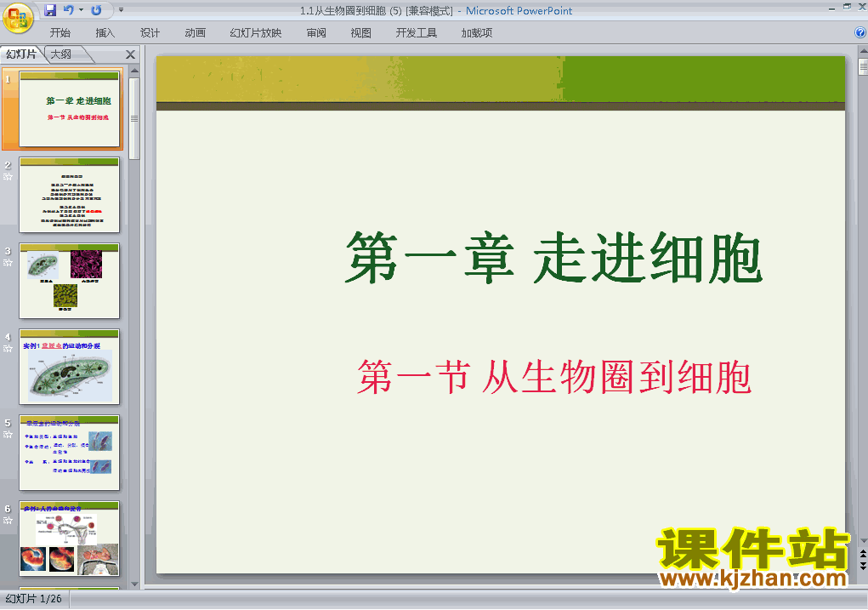Viewport: 868px width, 610px height.
Task: Select slide 6 thumbnail
Action: tap(69, 539)
